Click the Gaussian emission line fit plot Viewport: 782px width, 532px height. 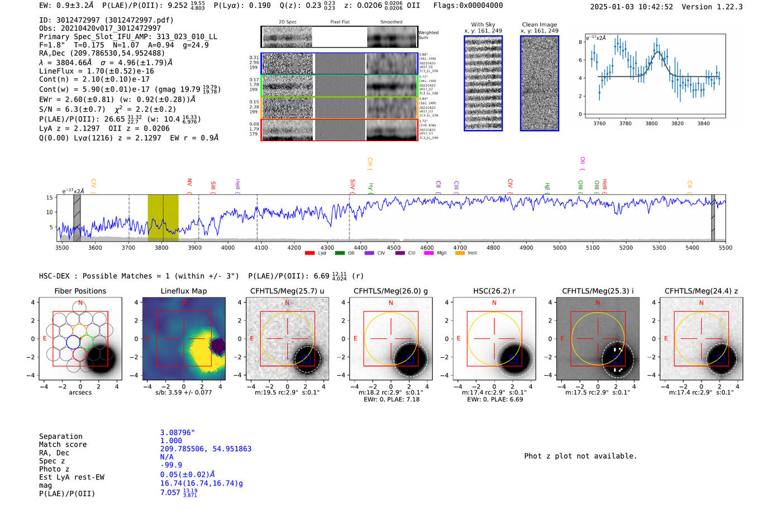tap(655, 76)
